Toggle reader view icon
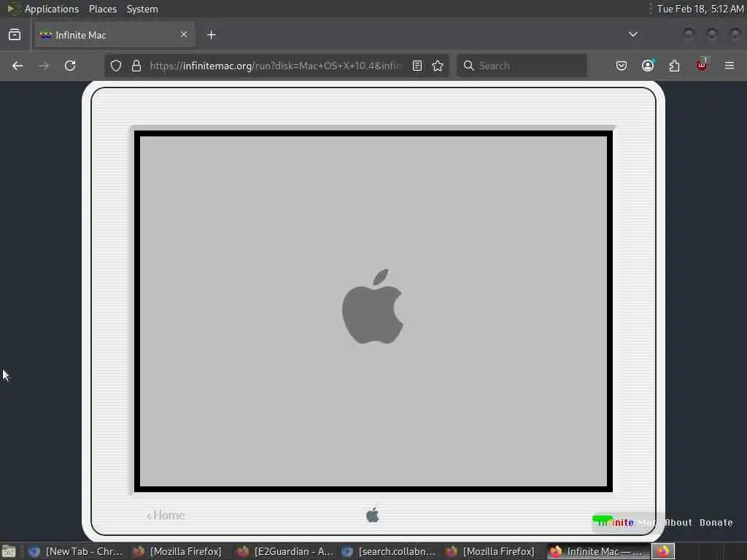The height and width of the screenshot is (560, 747). (x=417, y=66)
